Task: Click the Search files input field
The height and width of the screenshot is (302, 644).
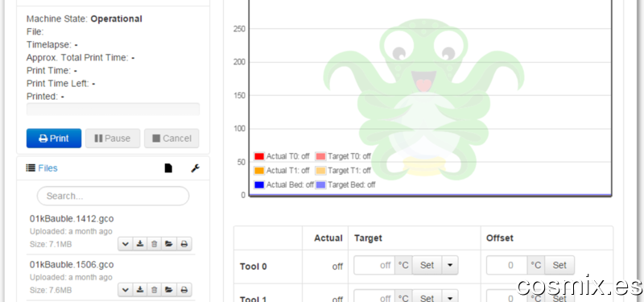Action: (113, 196)
